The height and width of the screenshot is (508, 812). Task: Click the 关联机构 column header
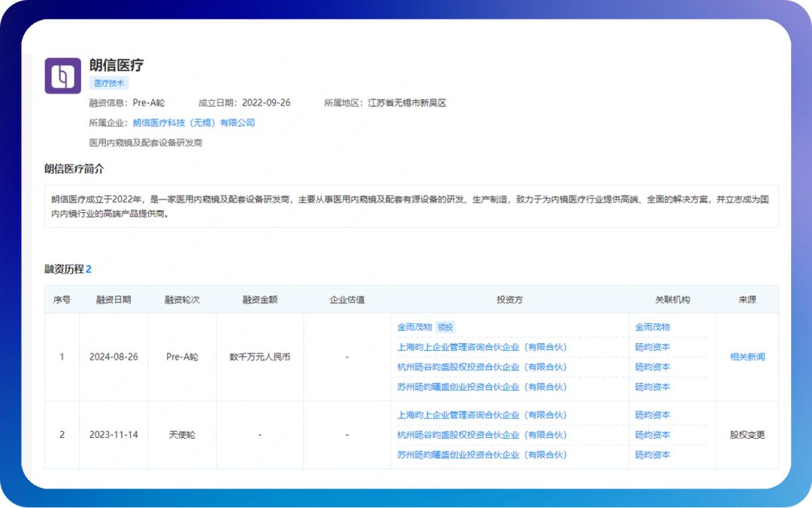point(672,300)
